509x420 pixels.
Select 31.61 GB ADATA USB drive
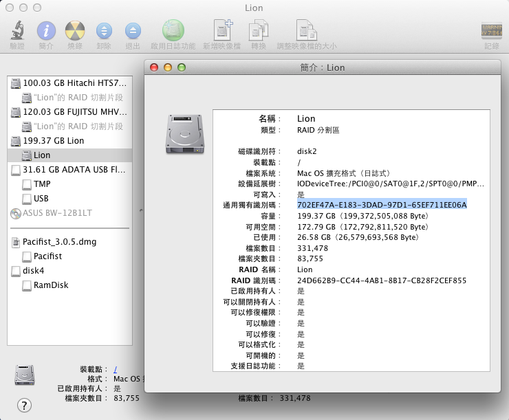click(x=69, y=170)
